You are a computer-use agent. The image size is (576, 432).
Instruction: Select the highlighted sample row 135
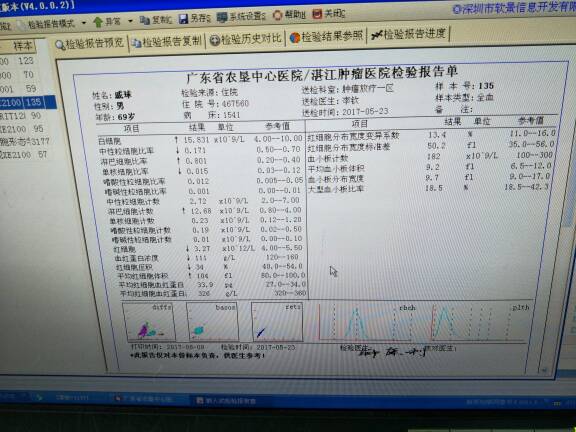click(x=28, y=102)
